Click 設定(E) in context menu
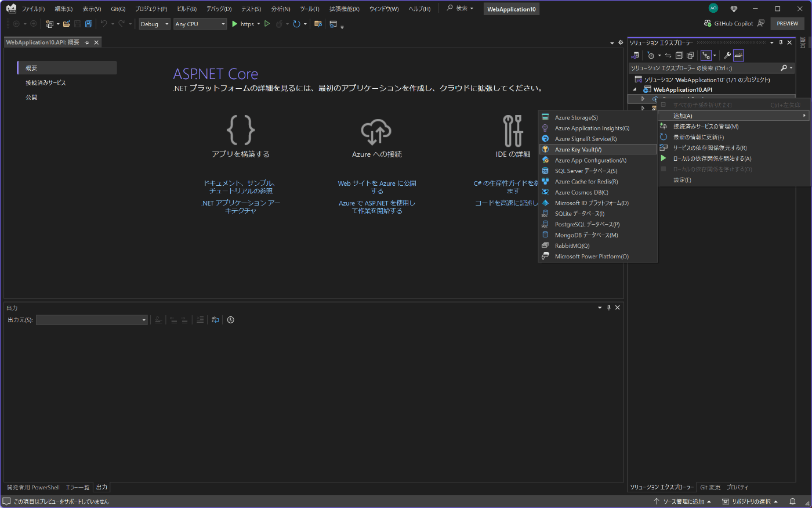This screenshot has height=508, width=812. pos(734,180)
